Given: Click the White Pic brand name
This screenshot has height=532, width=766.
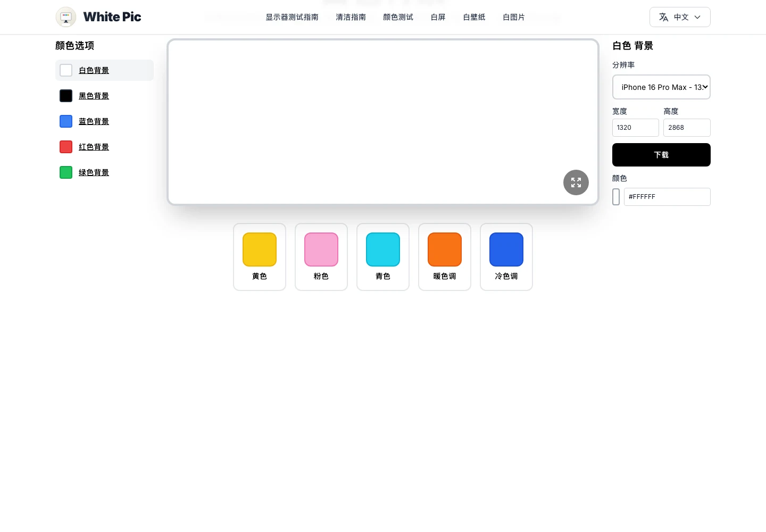Looking at the screenshot, I should click(112, 17).
